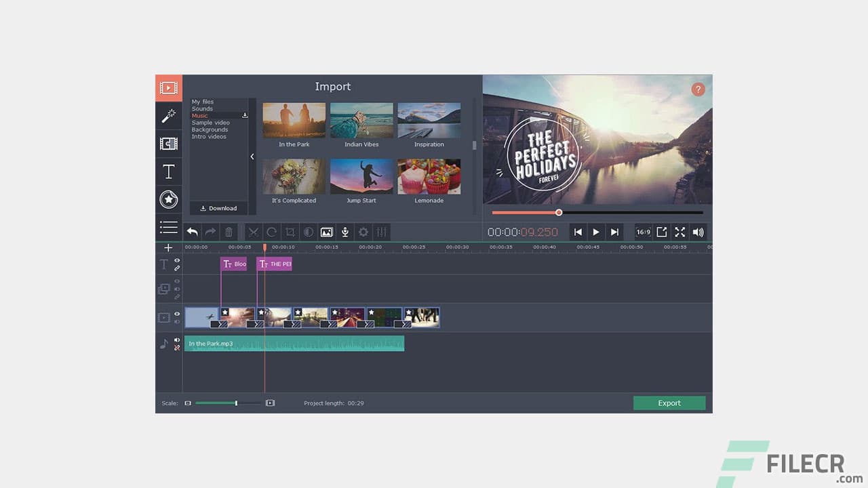This screenshot has height=488, width=868.
Task: Hide the titles track with its eye toggle
Action: point(177,260)
